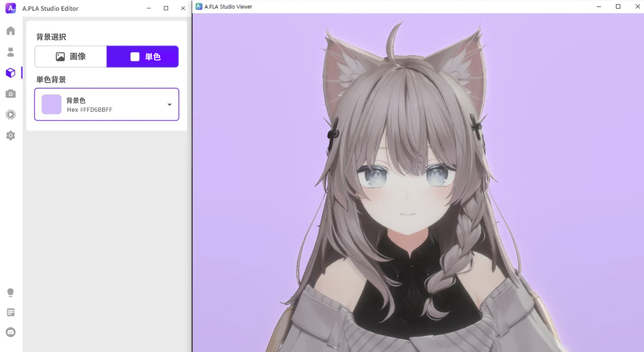Maximize the A.PLA Studio Viewer window

[618, 6]
